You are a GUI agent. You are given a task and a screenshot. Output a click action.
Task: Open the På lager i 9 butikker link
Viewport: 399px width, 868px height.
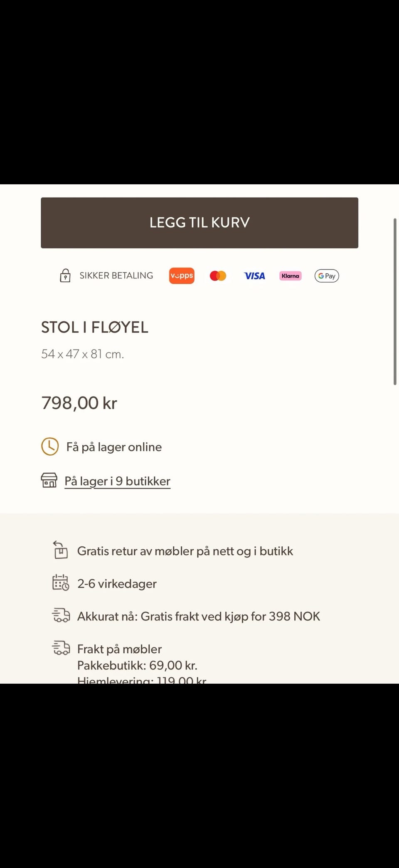118,481
